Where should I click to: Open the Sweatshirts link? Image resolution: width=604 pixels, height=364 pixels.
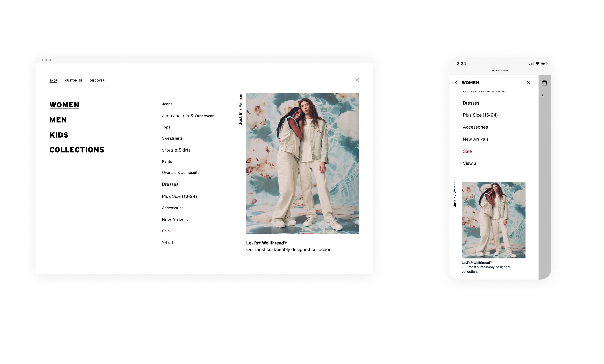[172, 138]
